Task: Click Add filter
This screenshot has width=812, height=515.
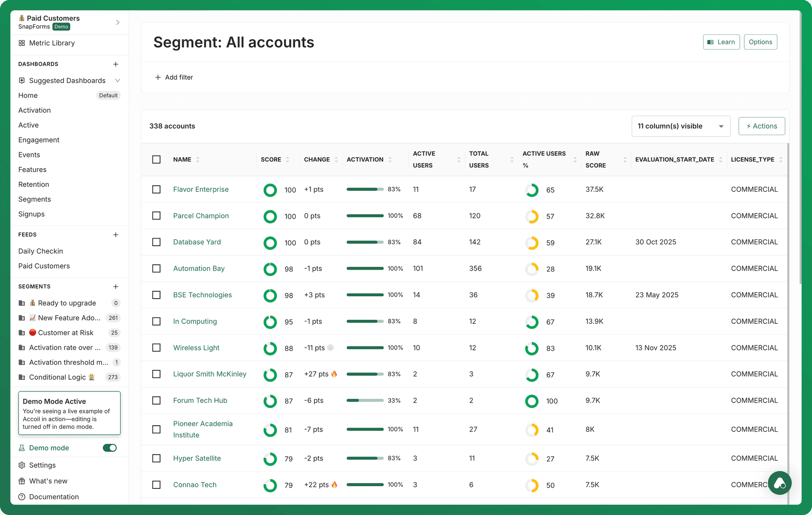Action: pos(174,78)
